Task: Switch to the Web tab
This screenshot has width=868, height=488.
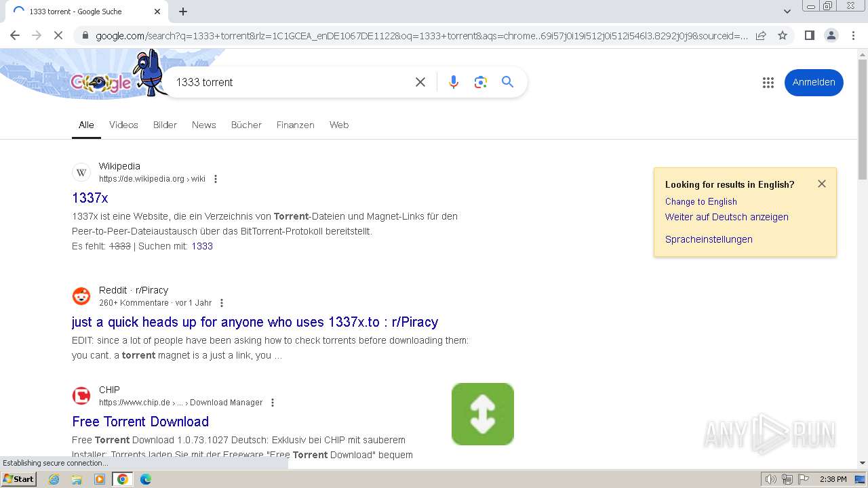Action: tap(339, 125)
